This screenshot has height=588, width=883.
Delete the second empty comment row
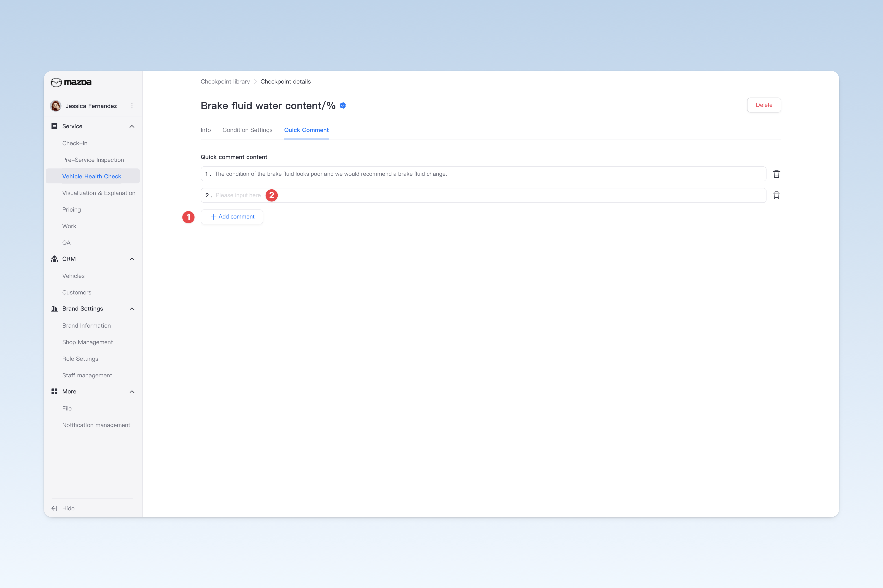click(x=776, y=195)
